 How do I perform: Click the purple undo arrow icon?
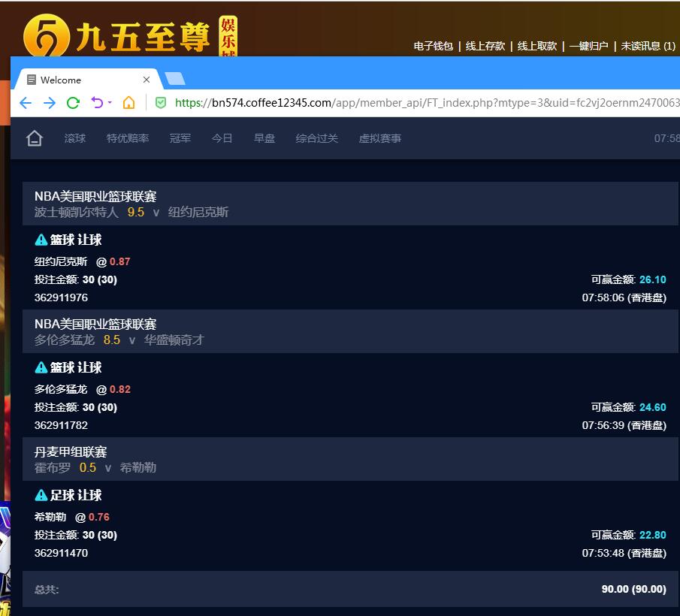[97, 103]
